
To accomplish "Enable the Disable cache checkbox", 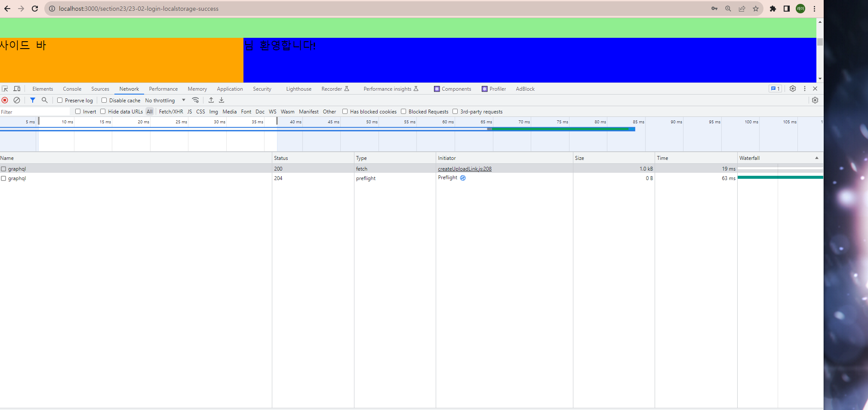I will pos(104,100).
